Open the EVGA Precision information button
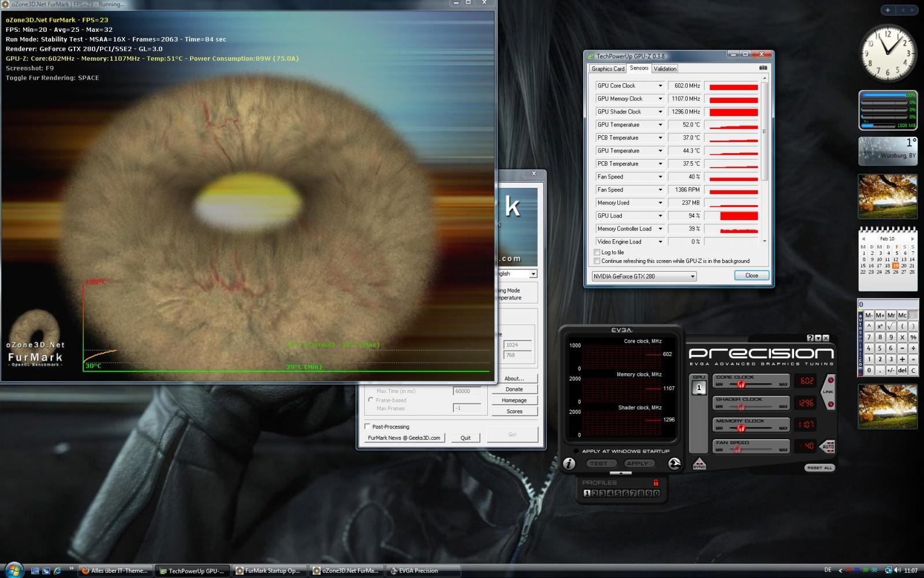The height and width of the screenshot is (578, 924). pos(569,464)
